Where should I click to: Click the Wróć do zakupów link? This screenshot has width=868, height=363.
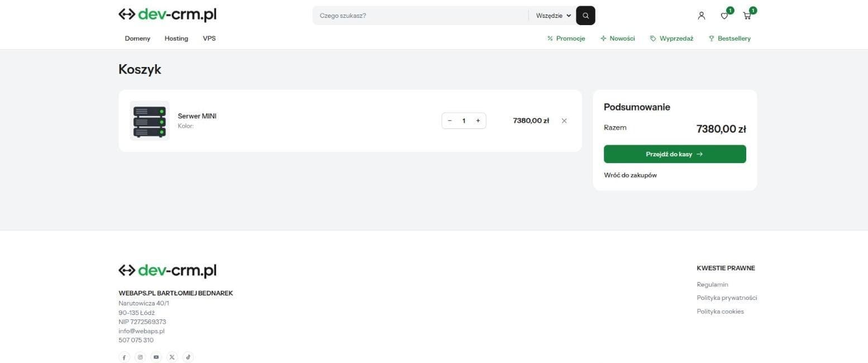click(x=630, y=175)
